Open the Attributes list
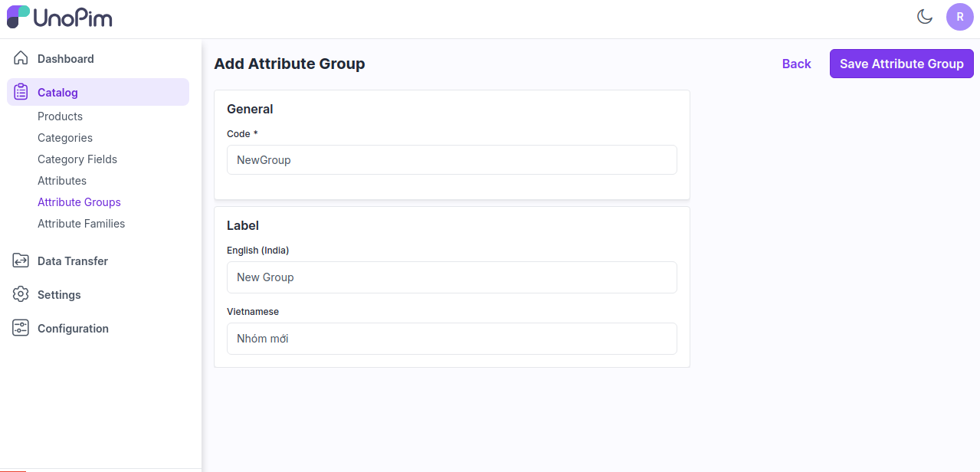 point(62,180)
